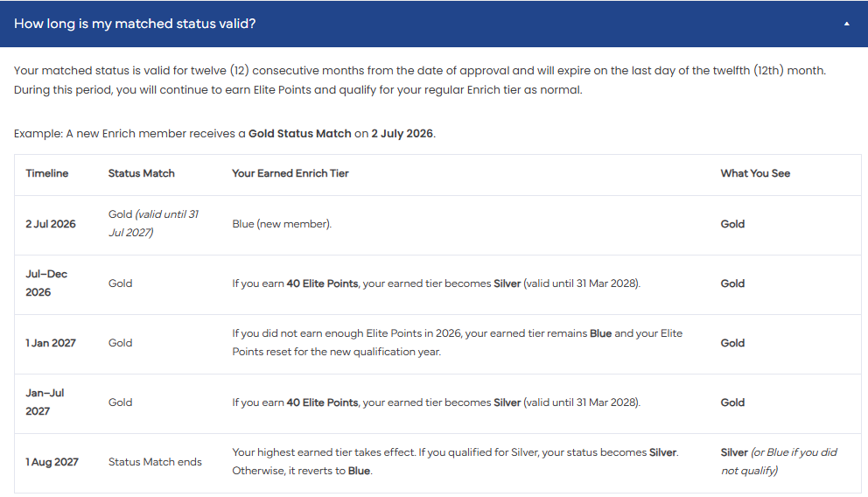Viewport: 868px width, 497px height.
Task: Select the 1 Aug 2027 timeline cell
Action: click(52, 462)
